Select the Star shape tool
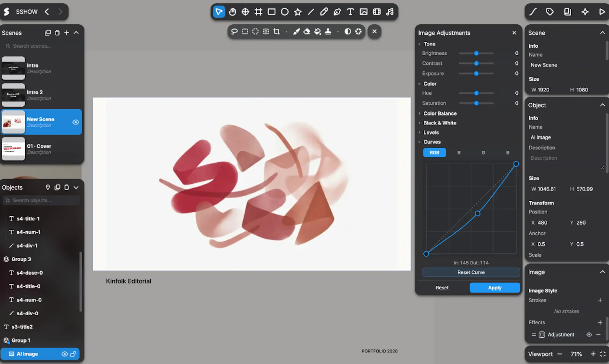Image resolution: width=609 pixels, height=364 pixels. click(298, 12)
